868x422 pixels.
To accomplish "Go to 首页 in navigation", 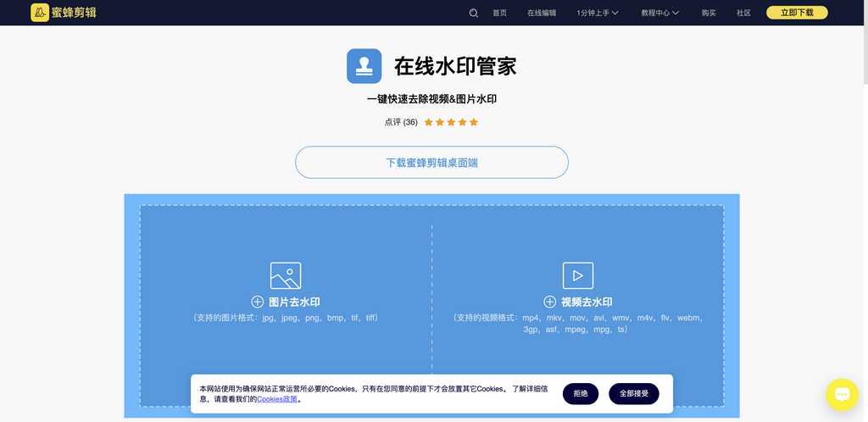I will (x=499, y=13).
